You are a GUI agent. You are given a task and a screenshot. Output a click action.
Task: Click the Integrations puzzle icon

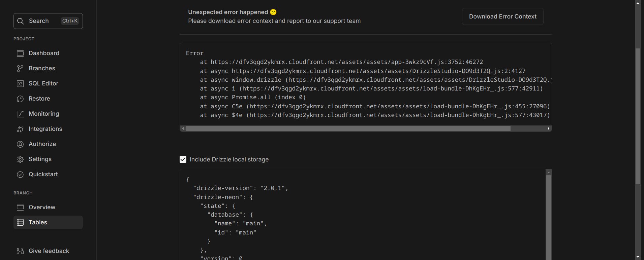(20, 129)
